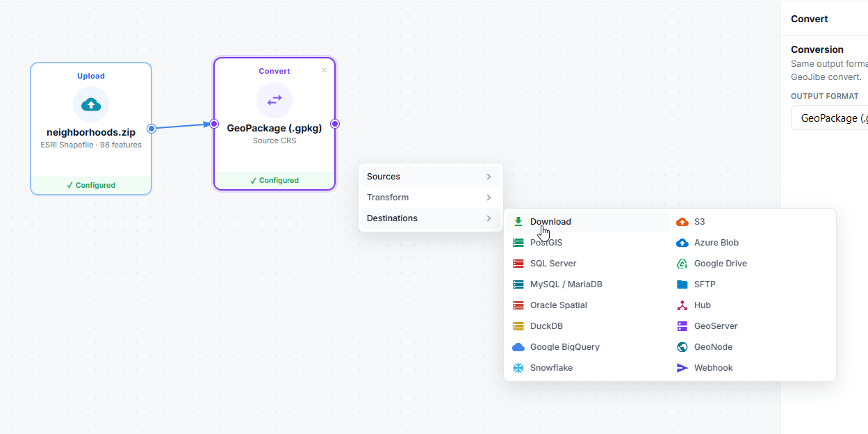Click the Convert panel header

pos(810,19)
